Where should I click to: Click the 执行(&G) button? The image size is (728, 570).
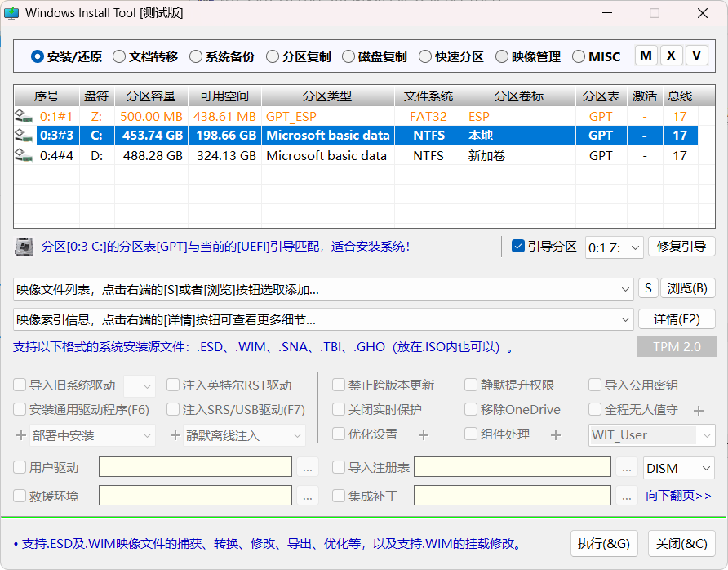[604, 544]
